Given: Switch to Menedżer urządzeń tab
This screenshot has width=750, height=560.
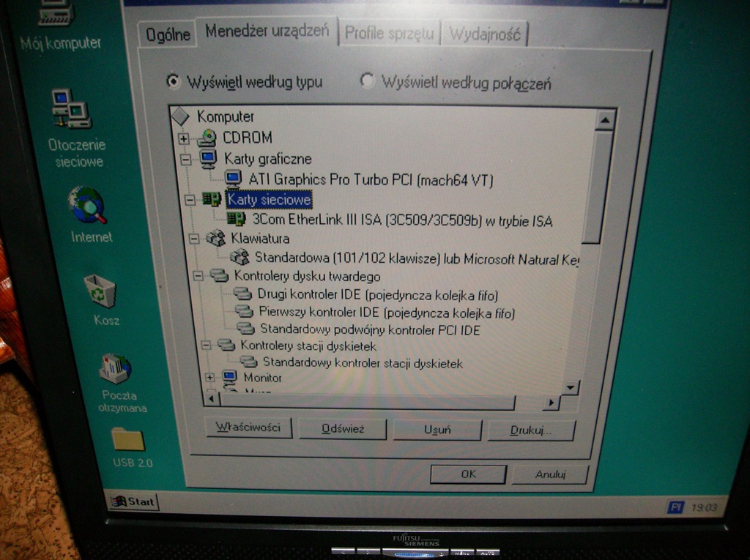Looking at the screenshot, I should coord(267,31).
